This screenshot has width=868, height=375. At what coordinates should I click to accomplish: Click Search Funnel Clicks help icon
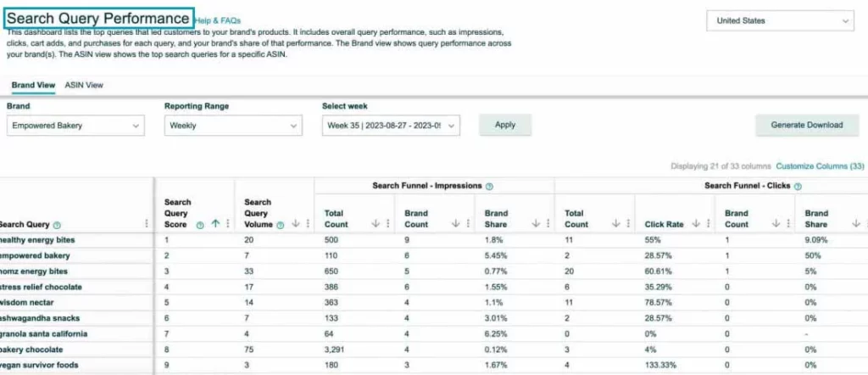point(798,186)
